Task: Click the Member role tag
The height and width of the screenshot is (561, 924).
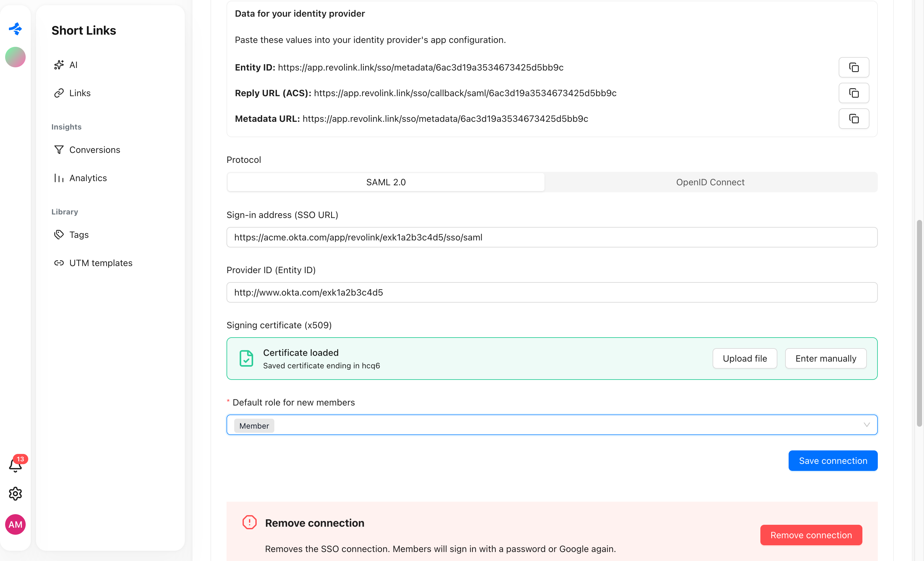Action: click(x=254, y=425)
